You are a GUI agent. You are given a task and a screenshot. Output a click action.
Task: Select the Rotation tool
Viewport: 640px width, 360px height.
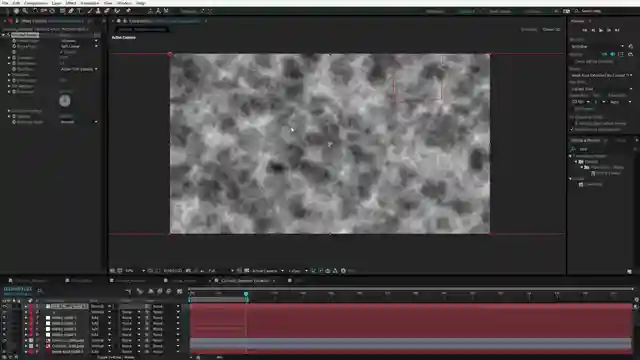(x=35, y=11)
